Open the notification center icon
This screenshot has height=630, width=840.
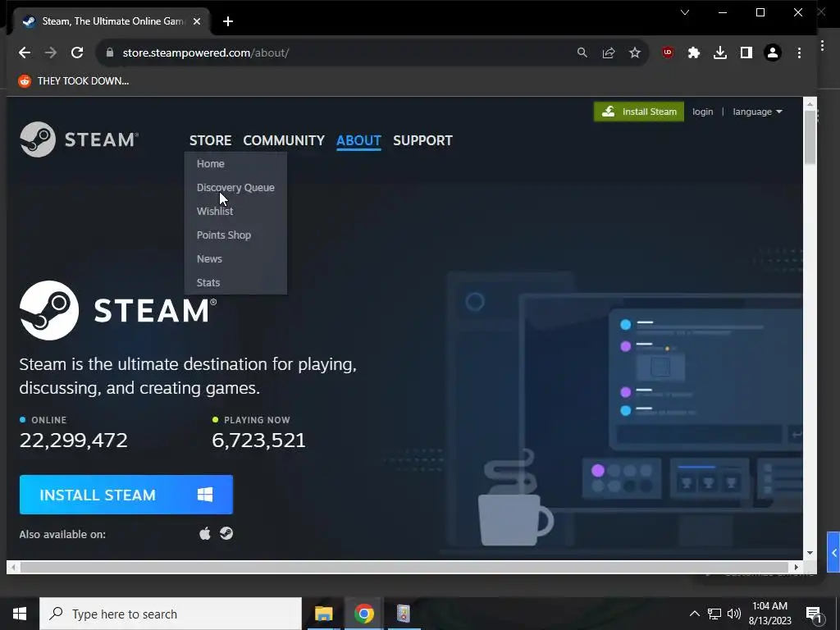(815, 614)
